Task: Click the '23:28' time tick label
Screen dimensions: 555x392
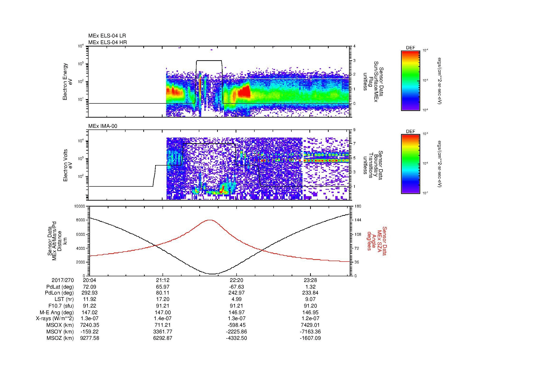Action: tap(310, 280)
